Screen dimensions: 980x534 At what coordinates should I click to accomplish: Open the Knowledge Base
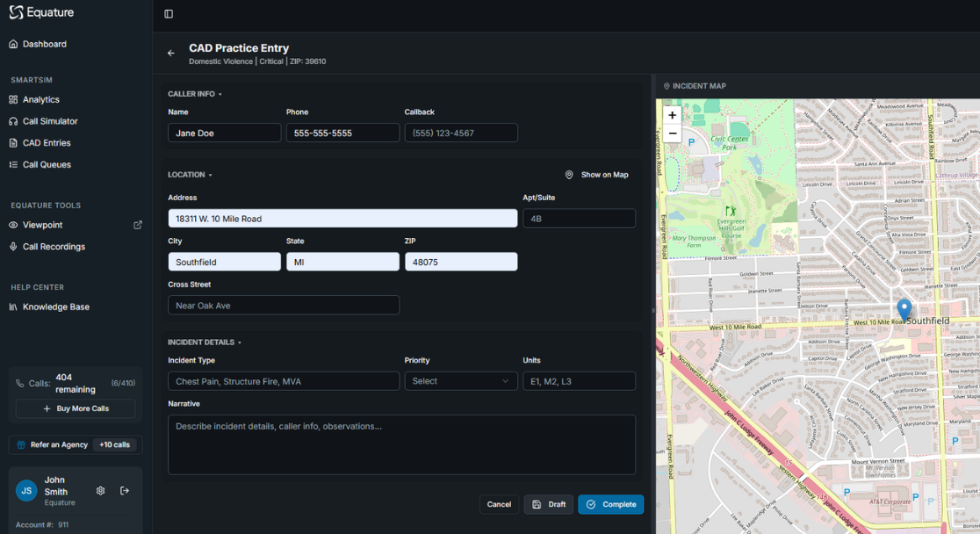[55, 307]
